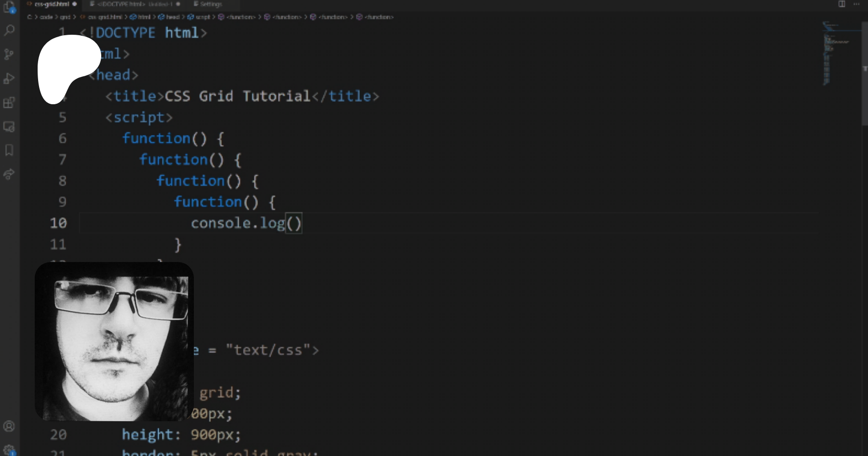Click the minimap code overview
Viewport: 868px width, 456px height.
point(837,53)
